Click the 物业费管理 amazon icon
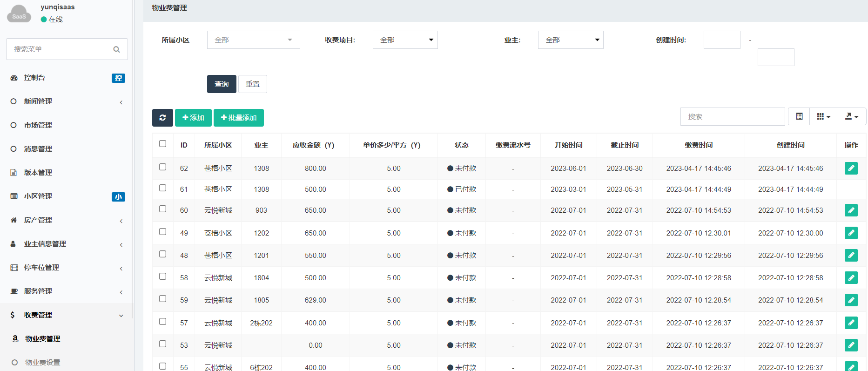This screenshot has width=868, height=371. click(15, 338)
